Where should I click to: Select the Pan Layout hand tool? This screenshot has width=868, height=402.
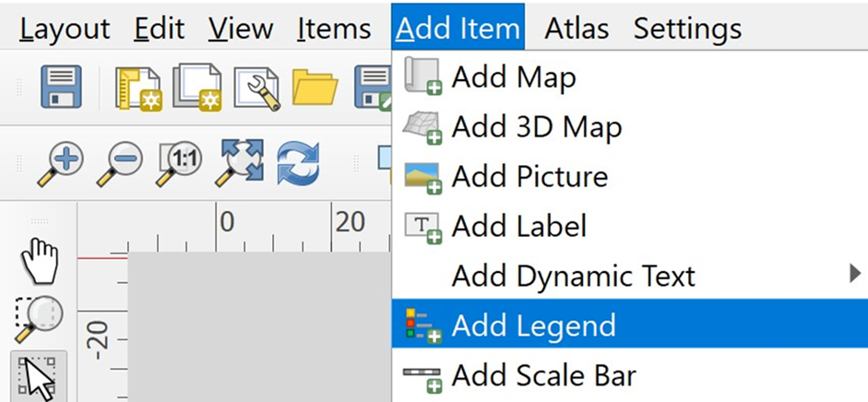[40, 261]
